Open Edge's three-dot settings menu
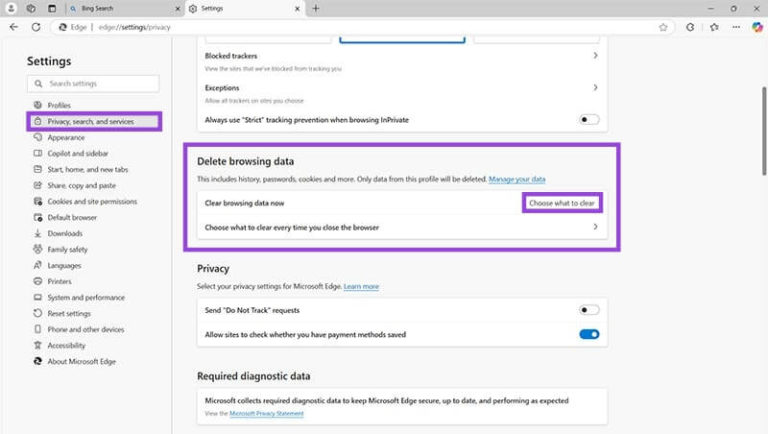The image size is (768, 434). (735, 27)
